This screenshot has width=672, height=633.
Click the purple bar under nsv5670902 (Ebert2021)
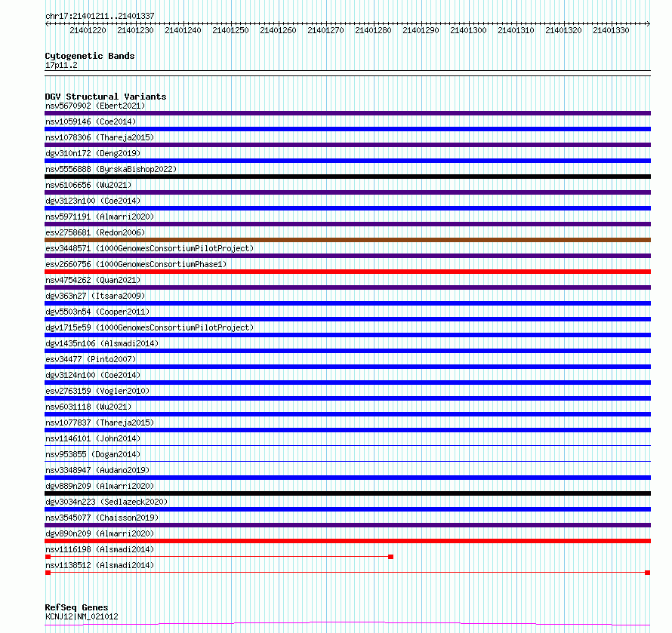347,113
